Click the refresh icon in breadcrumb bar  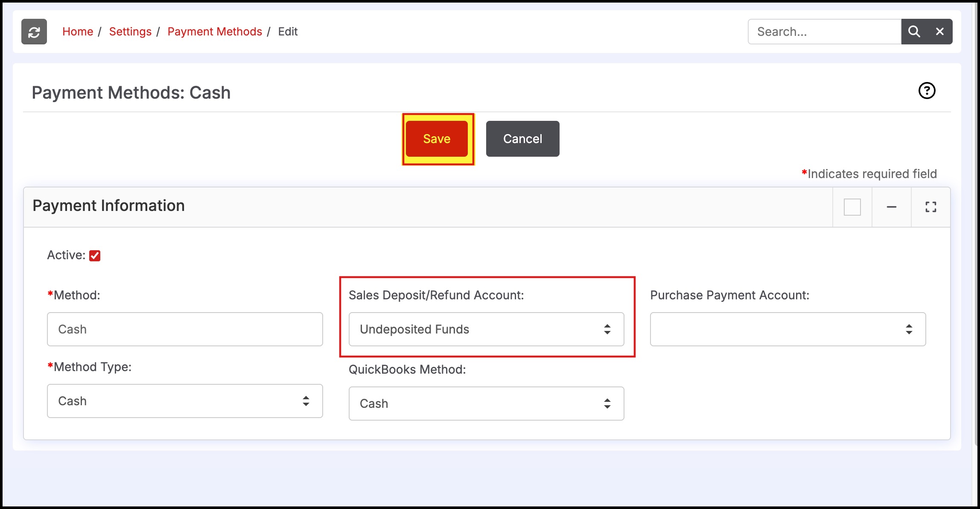pyautogui.click(x=34, y=32)
